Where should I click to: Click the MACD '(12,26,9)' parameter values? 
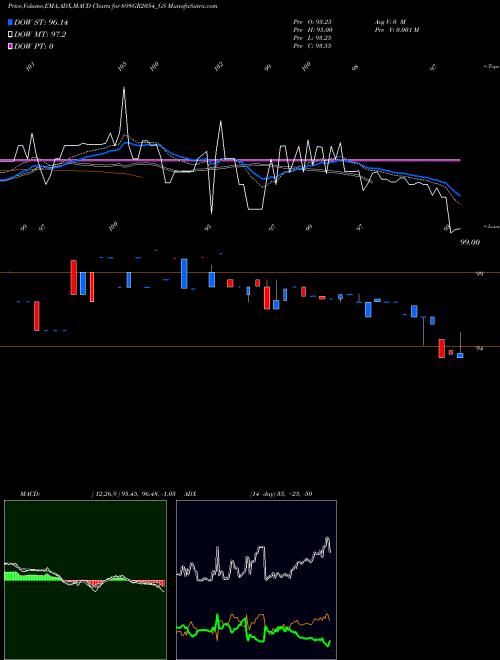coord(133,494)
